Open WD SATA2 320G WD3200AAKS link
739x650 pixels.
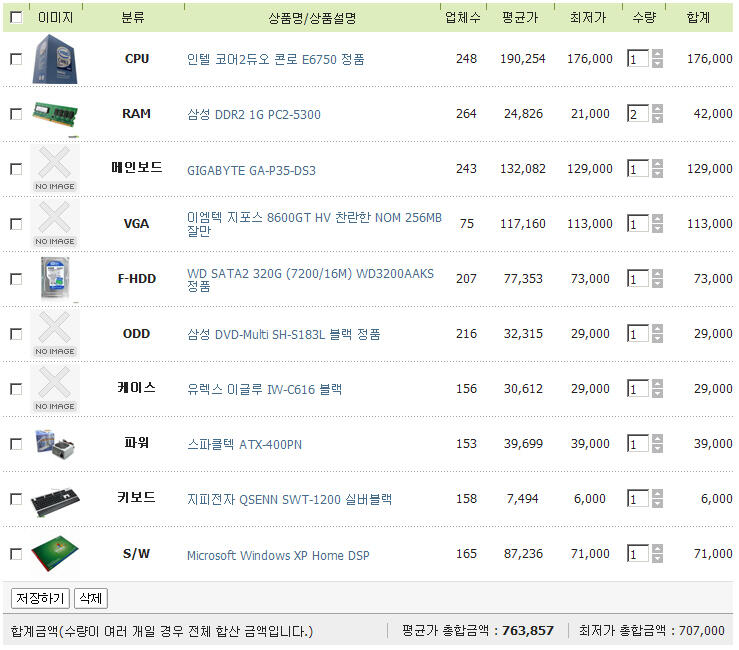coord(310,280)
